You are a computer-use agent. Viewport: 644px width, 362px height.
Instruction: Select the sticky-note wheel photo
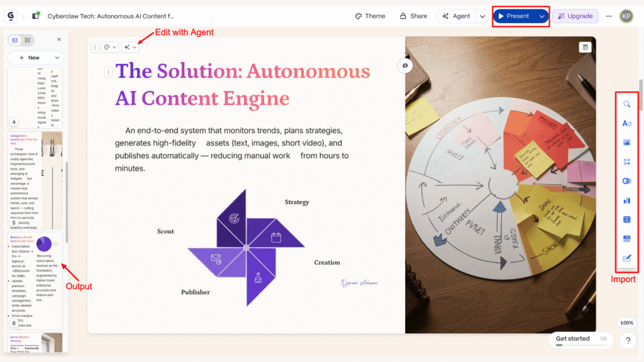pos(500,185)
